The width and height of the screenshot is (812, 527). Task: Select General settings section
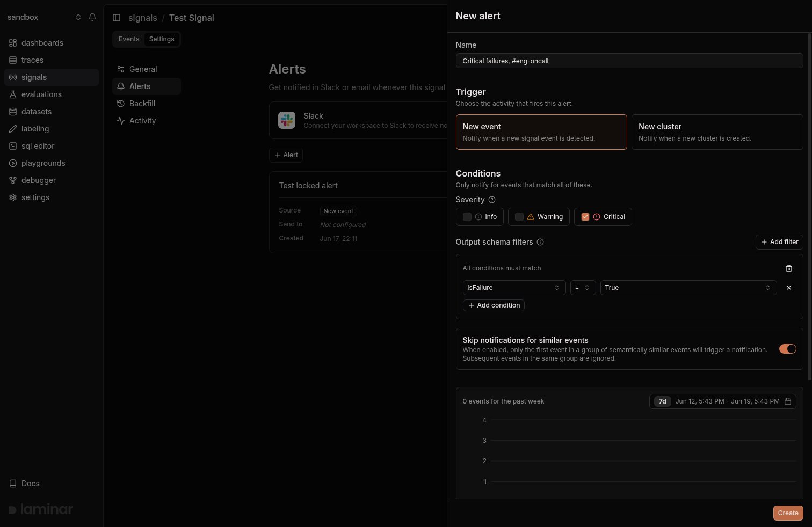coord(147,69)
